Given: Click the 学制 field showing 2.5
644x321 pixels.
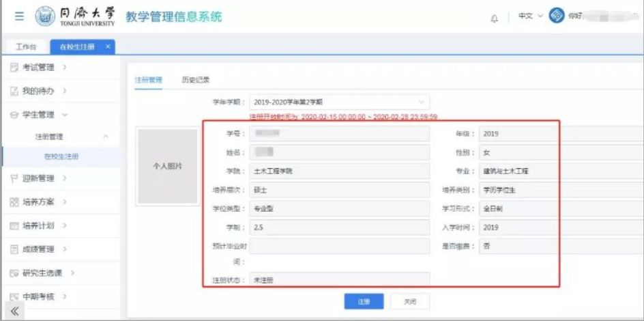Looking at the screenshot, I should 339,227.
